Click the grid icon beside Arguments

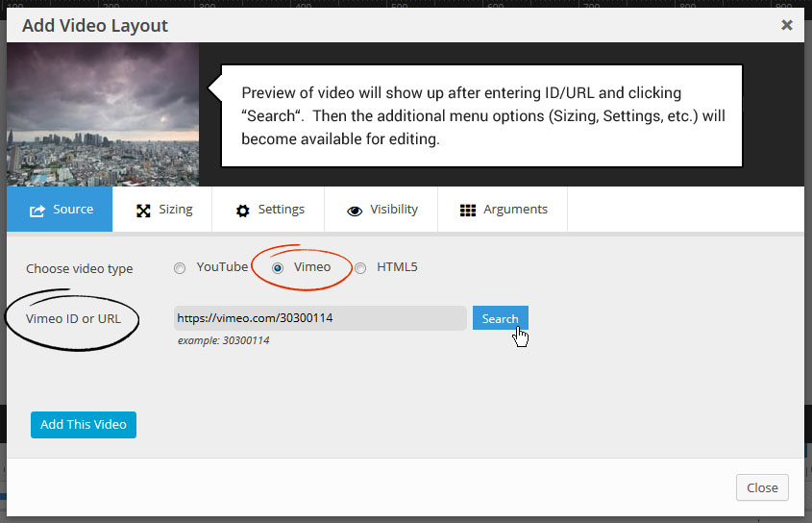coord(468,211)
